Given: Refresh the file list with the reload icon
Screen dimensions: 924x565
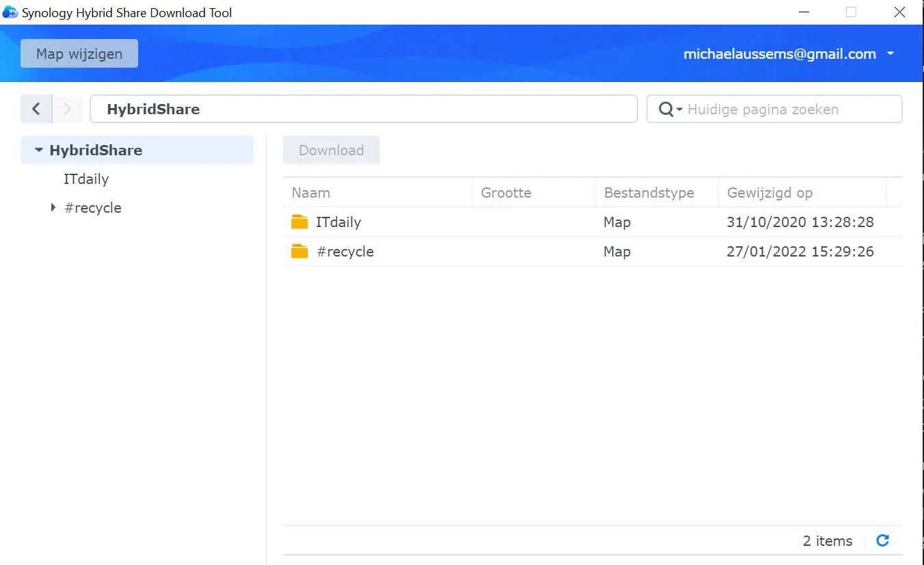Looking at the screenshot, I should tap(883, 540).
